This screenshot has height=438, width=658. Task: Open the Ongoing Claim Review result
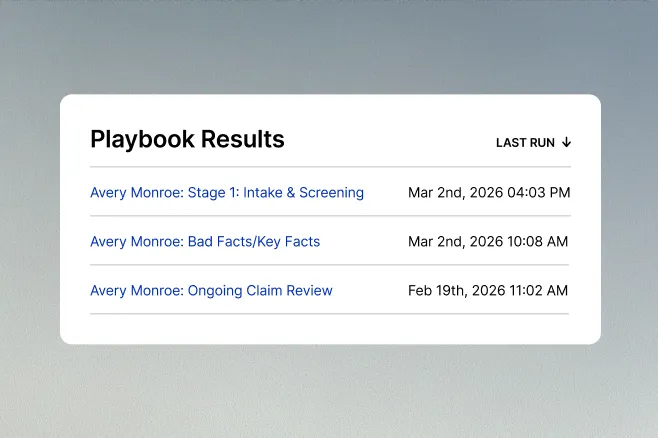[x=211, y=291]
